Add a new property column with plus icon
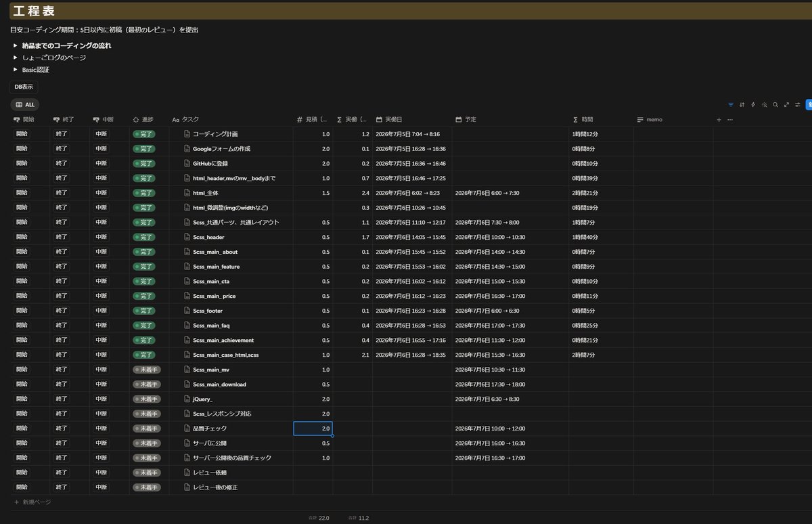 tap(719, 119)
